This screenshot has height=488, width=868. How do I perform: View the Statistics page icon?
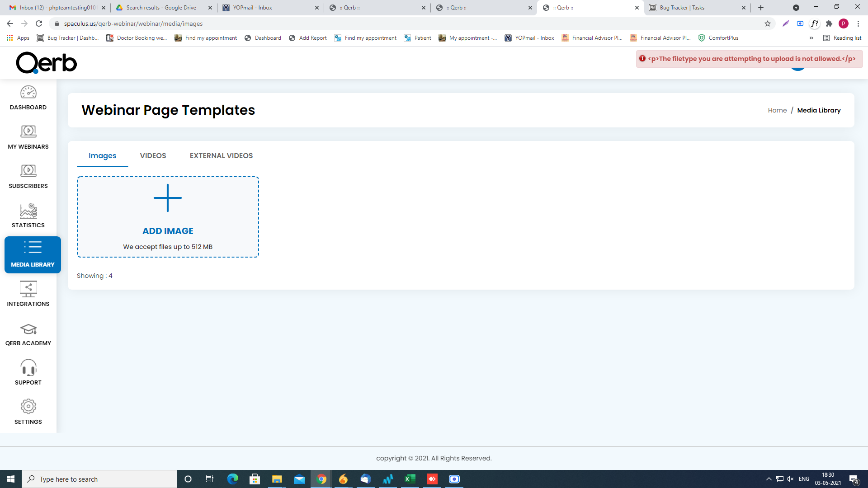(28, 211)
